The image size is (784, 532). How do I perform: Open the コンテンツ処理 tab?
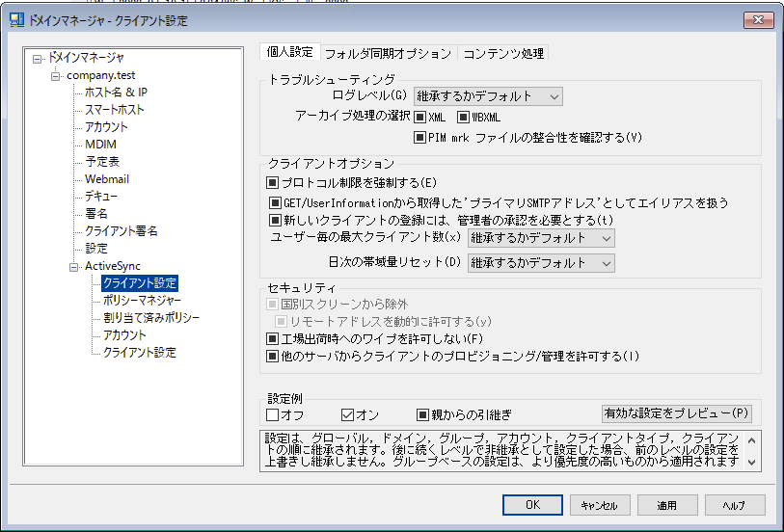[503, 53]
